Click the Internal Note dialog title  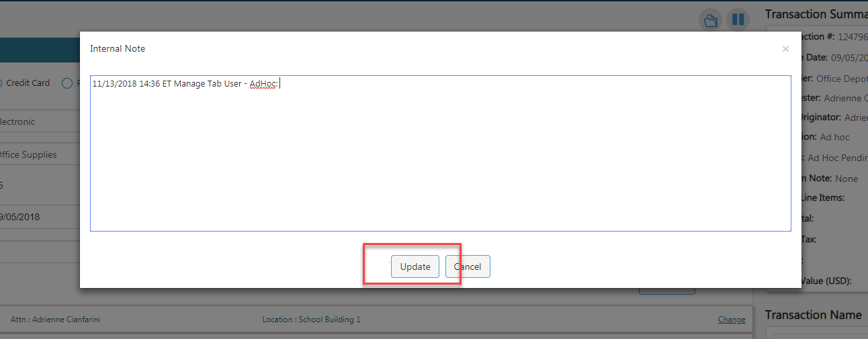click(x=118, y=49)
